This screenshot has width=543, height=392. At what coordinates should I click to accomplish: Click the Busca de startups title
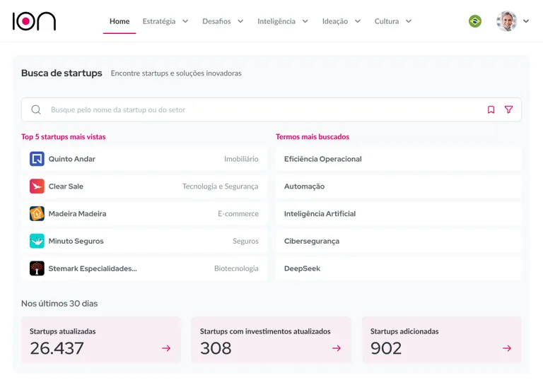click(62, 73)
